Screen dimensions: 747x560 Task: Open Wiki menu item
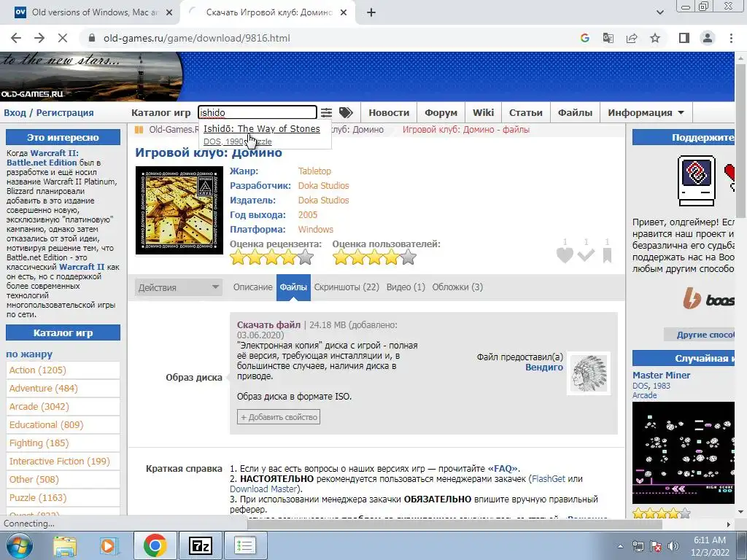[x=483, y=113]
